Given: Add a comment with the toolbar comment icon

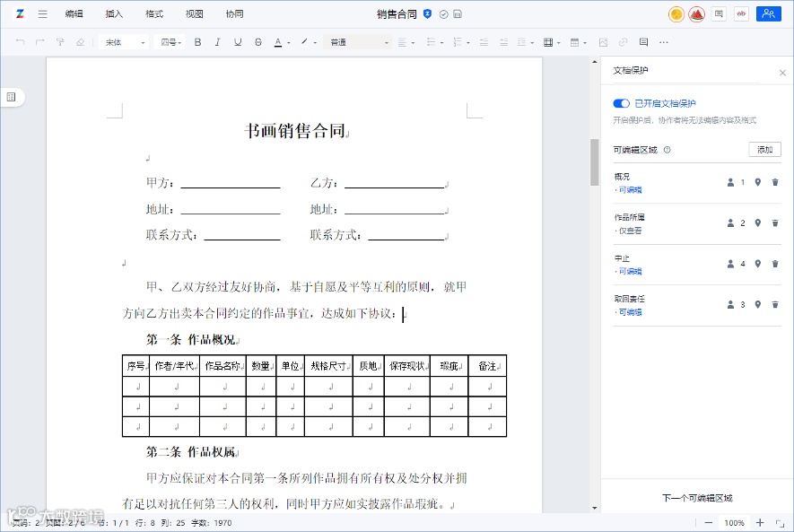Looking at the screenshot, I should point(643,42).
